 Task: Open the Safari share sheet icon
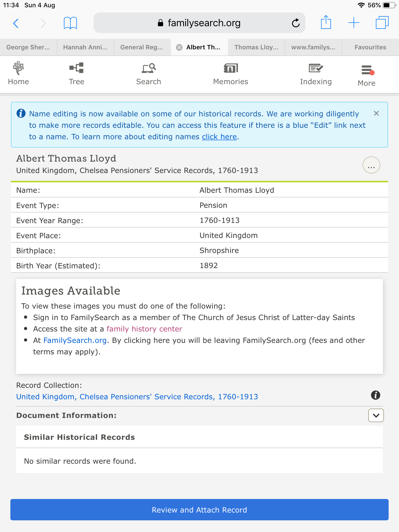click(x=326, y=22)
